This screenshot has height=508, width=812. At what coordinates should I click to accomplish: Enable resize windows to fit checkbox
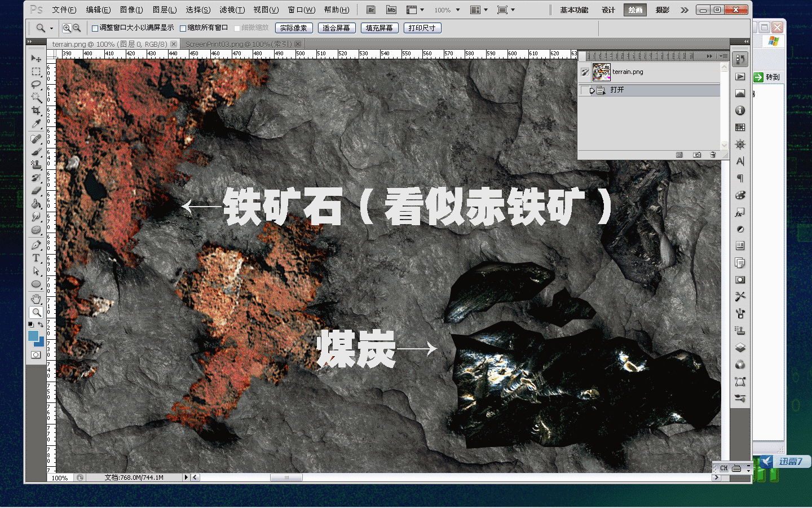pyautogui.click(x=95, y=28)
